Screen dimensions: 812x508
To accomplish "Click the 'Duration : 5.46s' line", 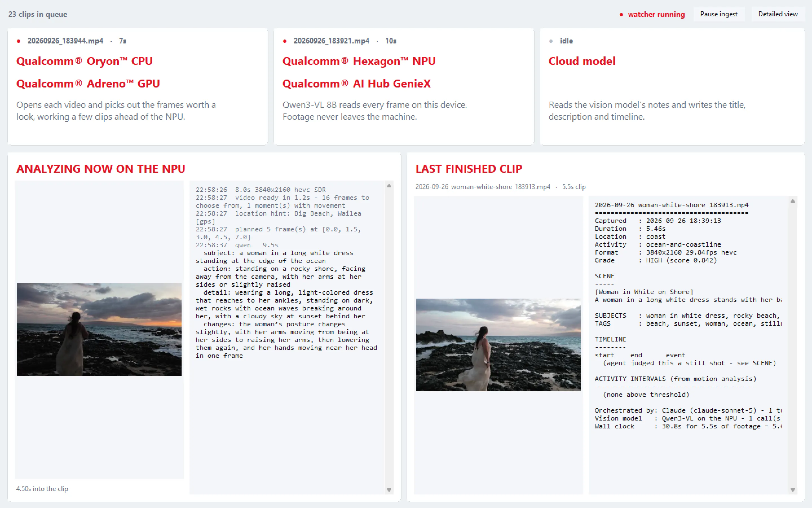I will (x=630, y=229).
